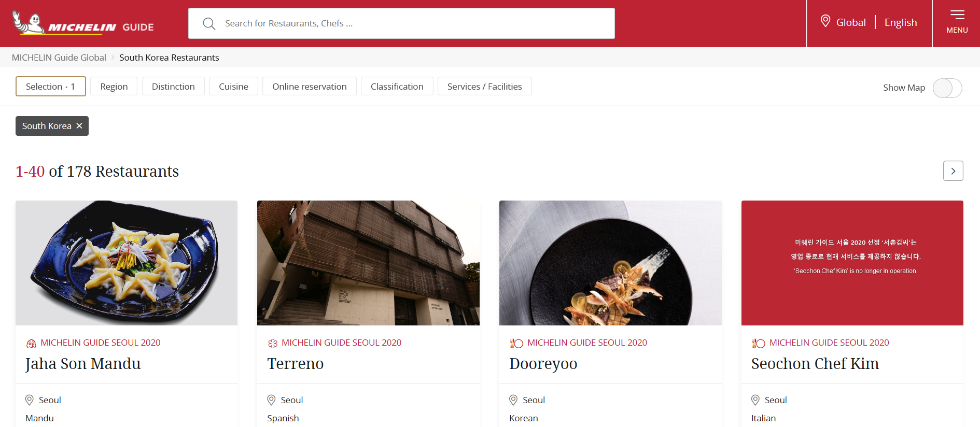
Task: Open the Selection filter dropdown
Action: tap(51, 87)
